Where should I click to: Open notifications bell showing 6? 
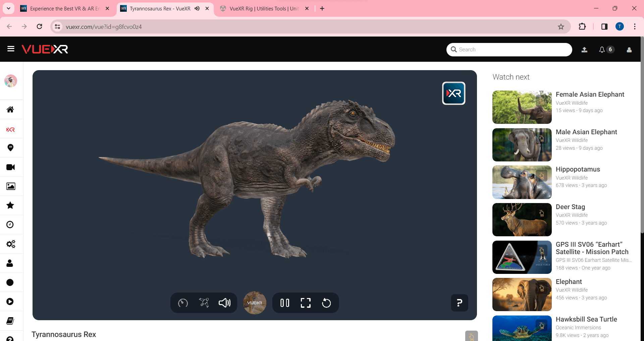pyautogui.click(x=606, y=50)
